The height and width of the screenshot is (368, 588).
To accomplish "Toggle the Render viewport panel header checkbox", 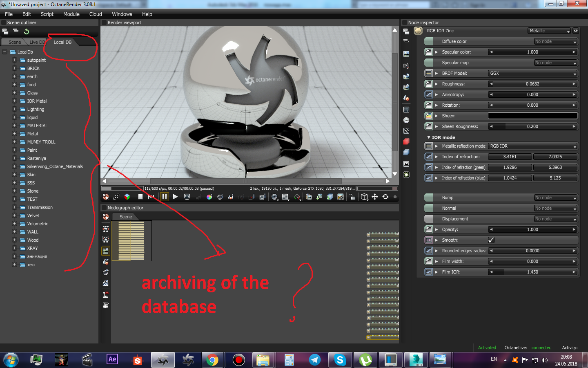I will click(104, 22).
